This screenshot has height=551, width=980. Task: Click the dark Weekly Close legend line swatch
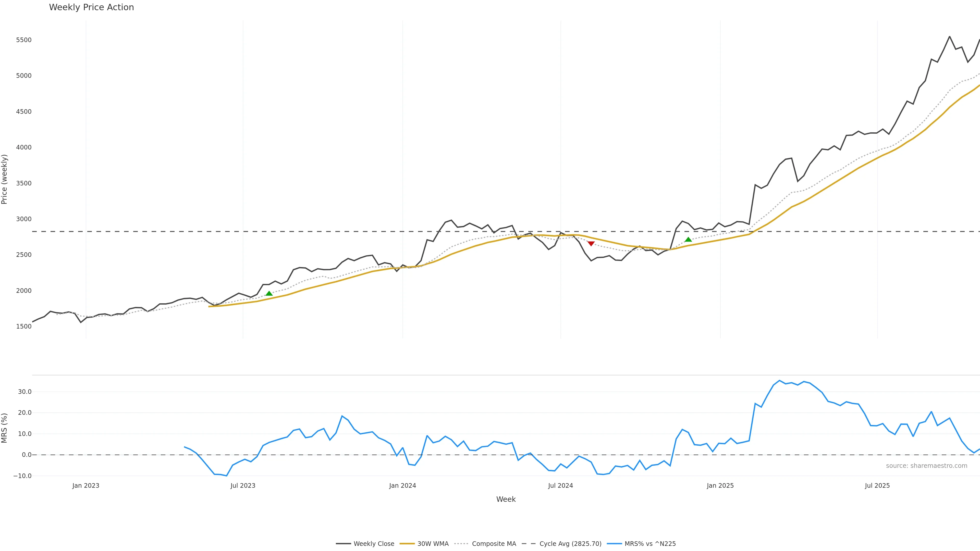343,544
